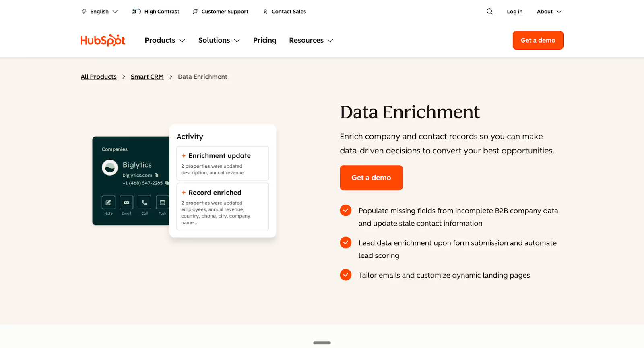This screenshot has width=644, height=348.
Task: Click the Call phone icon
Action: point(144,202)
